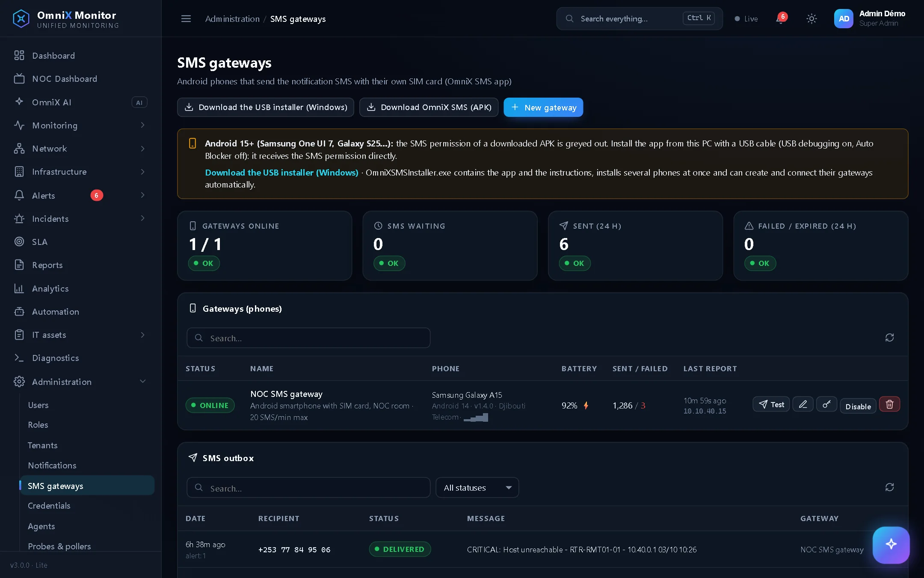The image size is (924, 578).
Task: Edit the NOC SMS gateway with pencil icon
Action: [803, 404]
